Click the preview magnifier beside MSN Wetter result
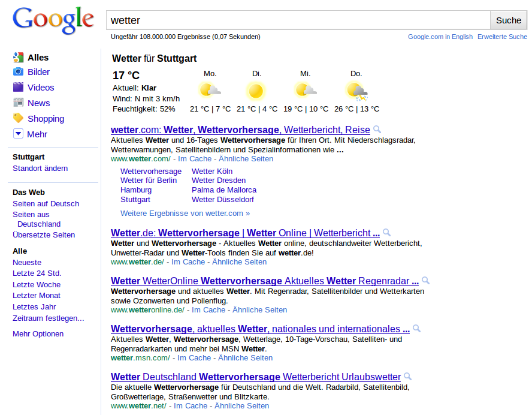The height and width of the screenshot is (415, 532). point(416,329)
